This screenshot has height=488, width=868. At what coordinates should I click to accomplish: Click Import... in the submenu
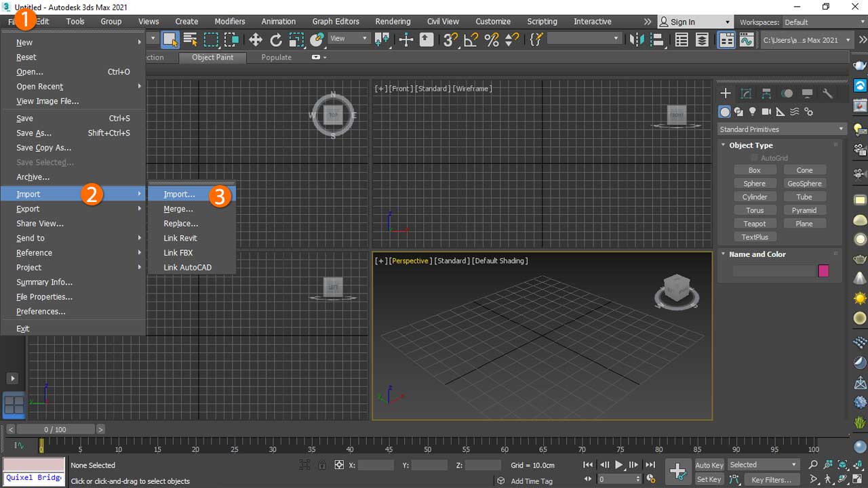179,195
